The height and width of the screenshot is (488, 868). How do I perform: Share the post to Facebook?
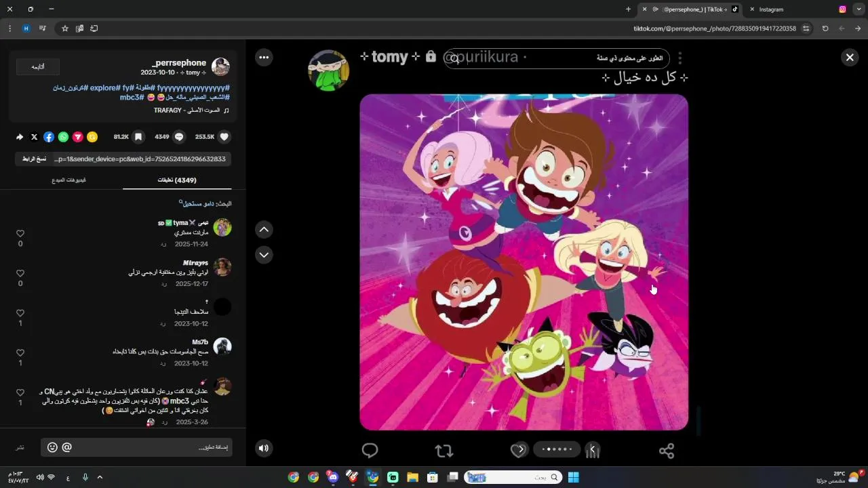[49, 137]
